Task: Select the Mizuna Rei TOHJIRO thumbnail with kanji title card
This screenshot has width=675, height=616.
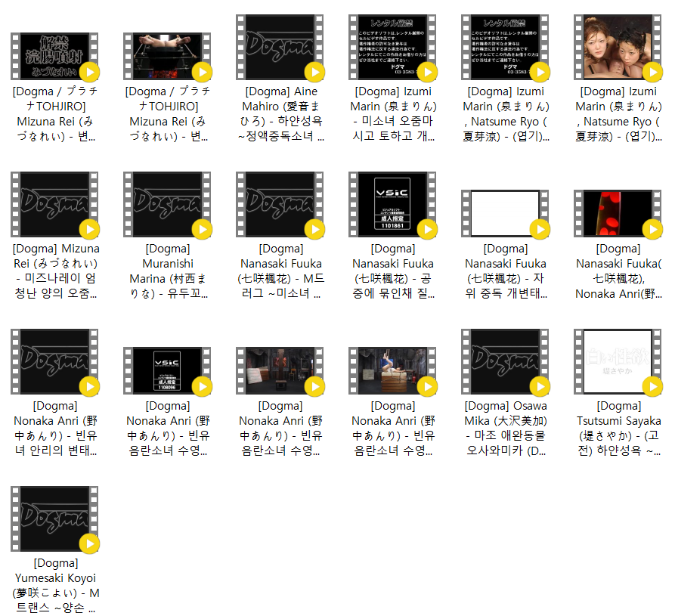Action: [x=54, y=57]
